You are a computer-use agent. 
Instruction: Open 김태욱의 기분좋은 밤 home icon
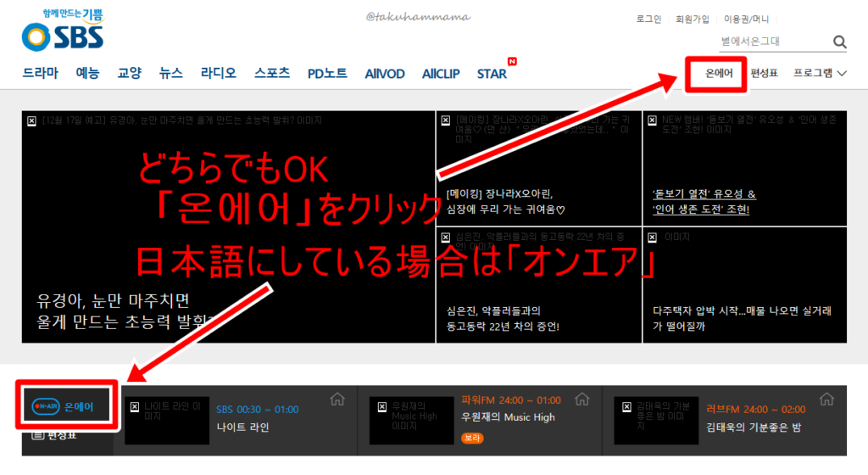(826, 400)
